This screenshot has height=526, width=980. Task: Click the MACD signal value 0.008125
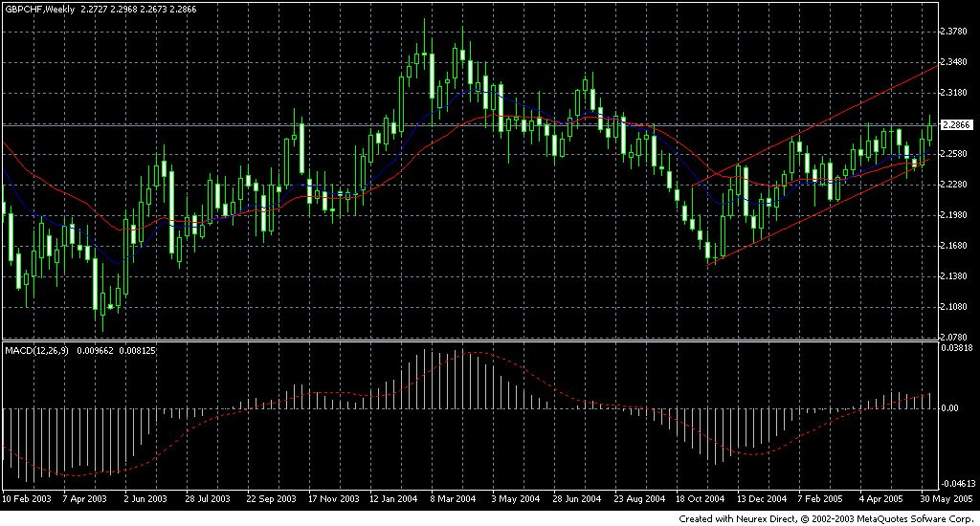click(x=137, y=351)
